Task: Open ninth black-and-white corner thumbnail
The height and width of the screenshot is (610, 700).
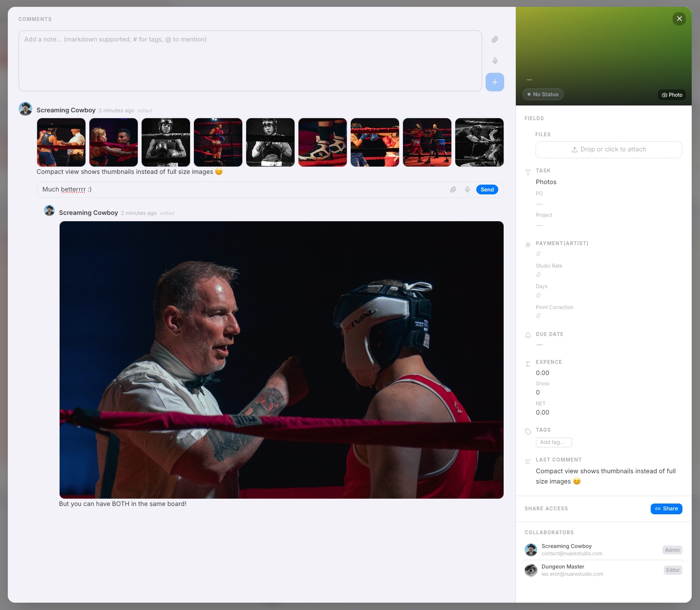Action: (x=479, y=142)
